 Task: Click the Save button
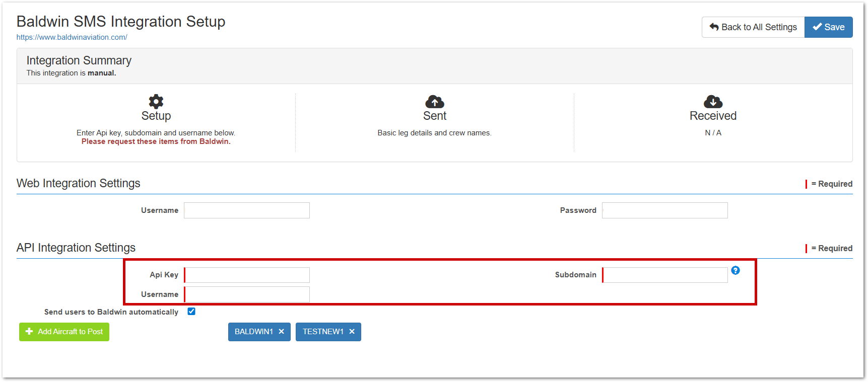[x=828, y=27]
